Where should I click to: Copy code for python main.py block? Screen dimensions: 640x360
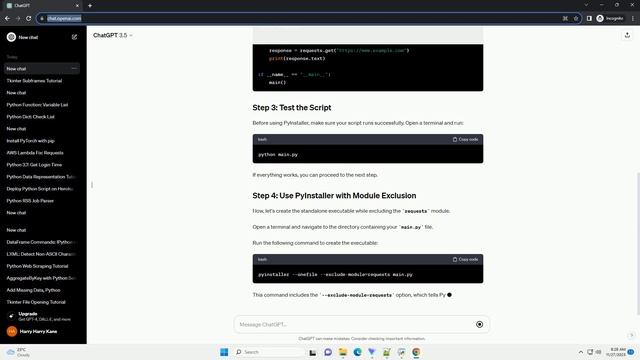click(x=465, y=140)
